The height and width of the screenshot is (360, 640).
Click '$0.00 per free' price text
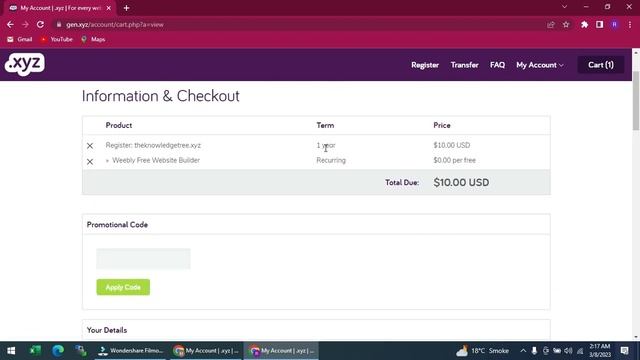point(454,160)
